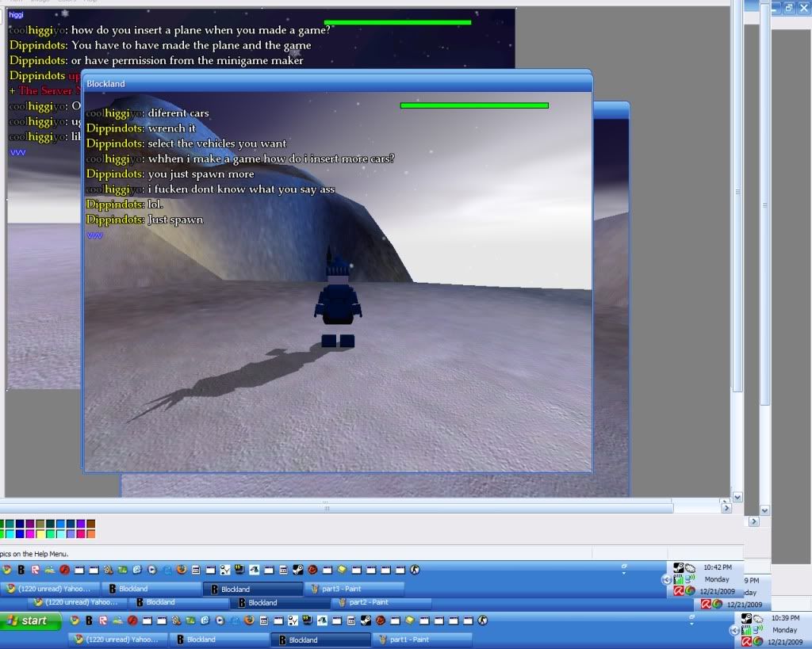
Task: Click Steam tray icon beside the 10:42 PM clock
Action: pyautogui.click(x=679, y=567)
